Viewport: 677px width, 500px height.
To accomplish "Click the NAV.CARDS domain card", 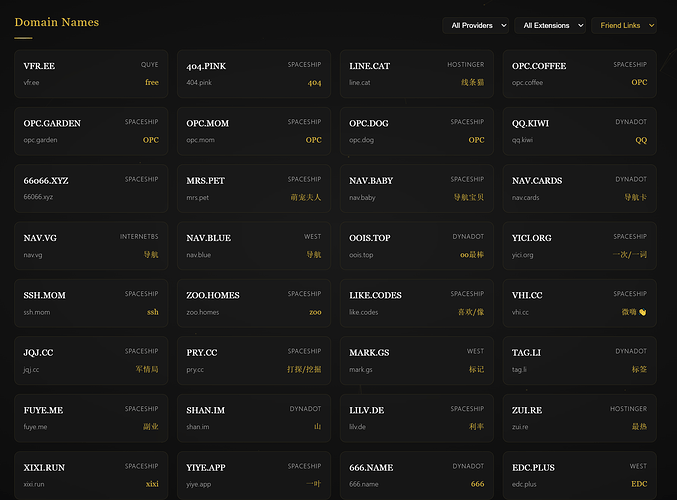I will pos(579,188).
